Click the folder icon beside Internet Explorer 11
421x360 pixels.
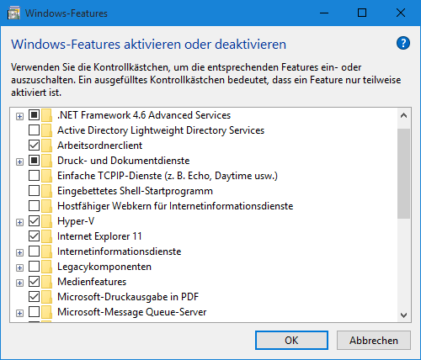(x=47, y=236)
